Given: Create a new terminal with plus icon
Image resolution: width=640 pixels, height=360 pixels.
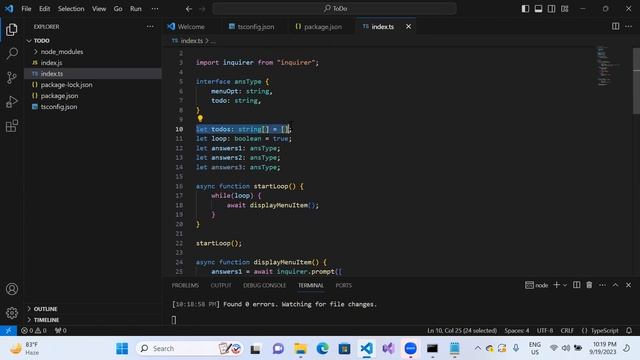Looking at the screenshot, I should pos(556,285).
